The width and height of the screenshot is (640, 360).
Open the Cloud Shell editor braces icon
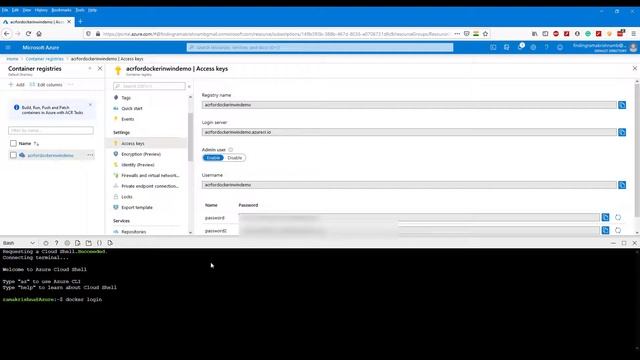(x=99, y=243)
